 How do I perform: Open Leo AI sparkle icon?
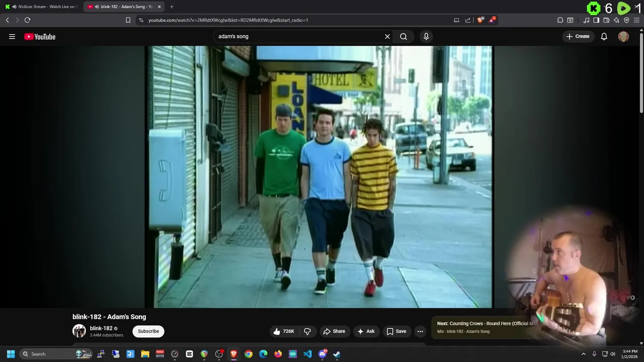[616, 20]
